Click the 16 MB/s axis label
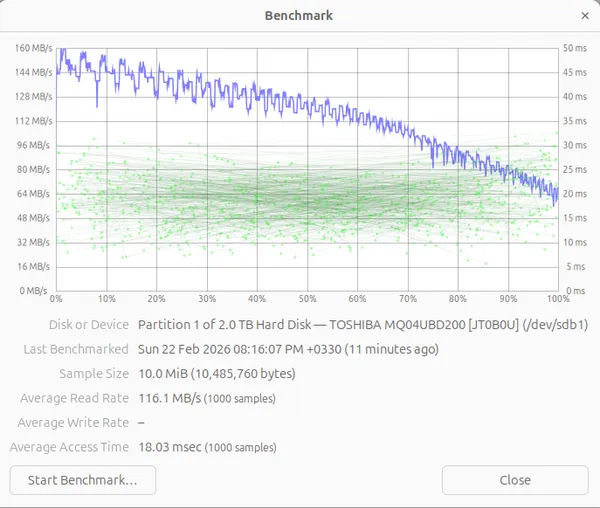 (34, 267)
